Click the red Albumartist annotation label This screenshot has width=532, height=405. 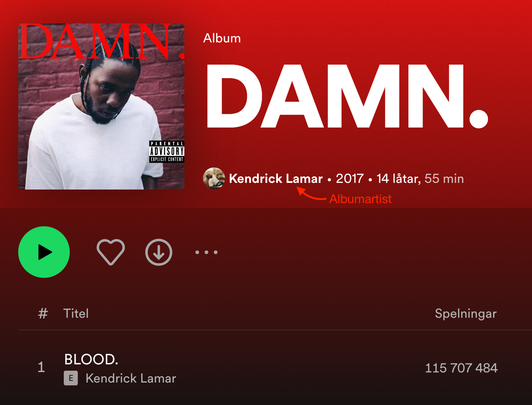pos(360,199)
